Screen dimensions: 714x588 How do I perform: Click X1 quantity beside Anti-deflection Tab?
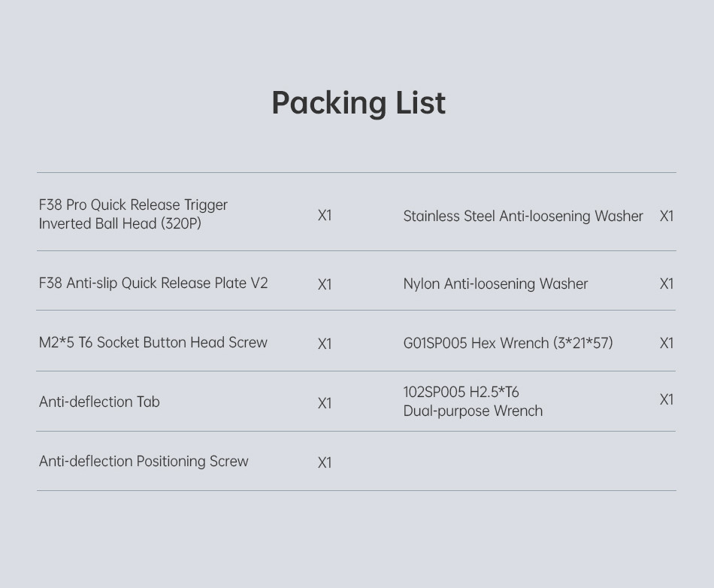[325, 404]
